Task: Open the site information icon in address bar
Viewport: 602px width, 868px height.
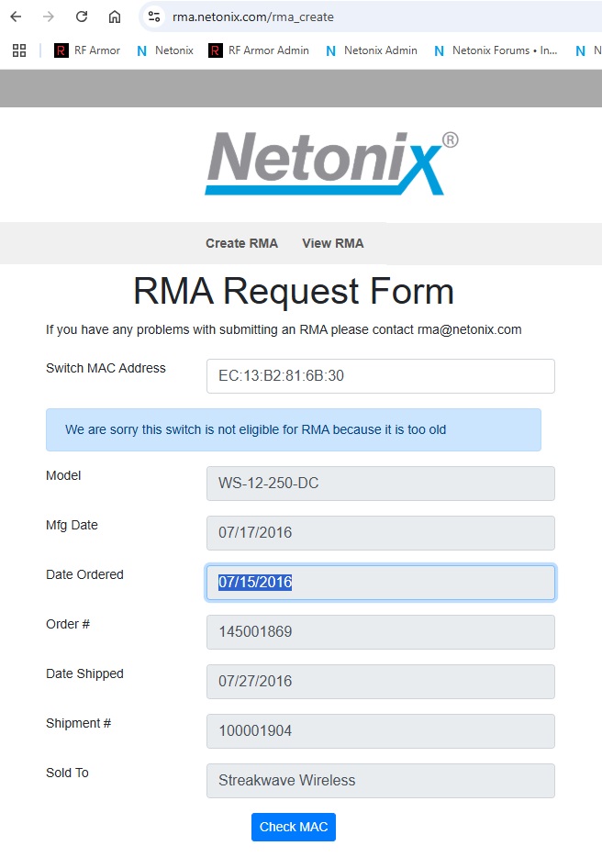Action: pos(154,17)
